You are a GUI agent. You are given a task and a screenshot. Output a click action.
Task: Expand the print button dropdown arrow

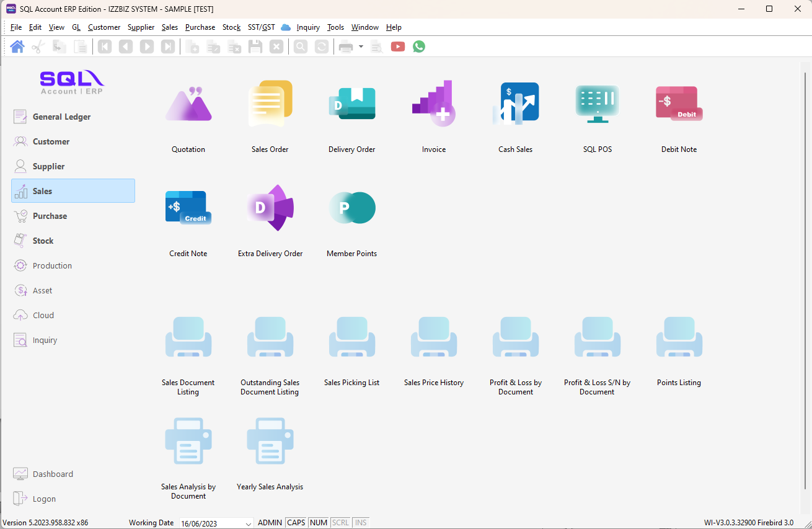361,47
